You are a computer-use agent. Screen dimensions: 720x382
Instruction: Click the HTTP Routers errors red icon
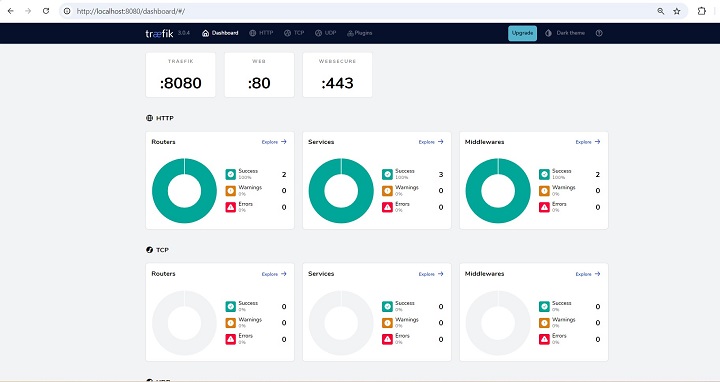click(x=231, y=207)
